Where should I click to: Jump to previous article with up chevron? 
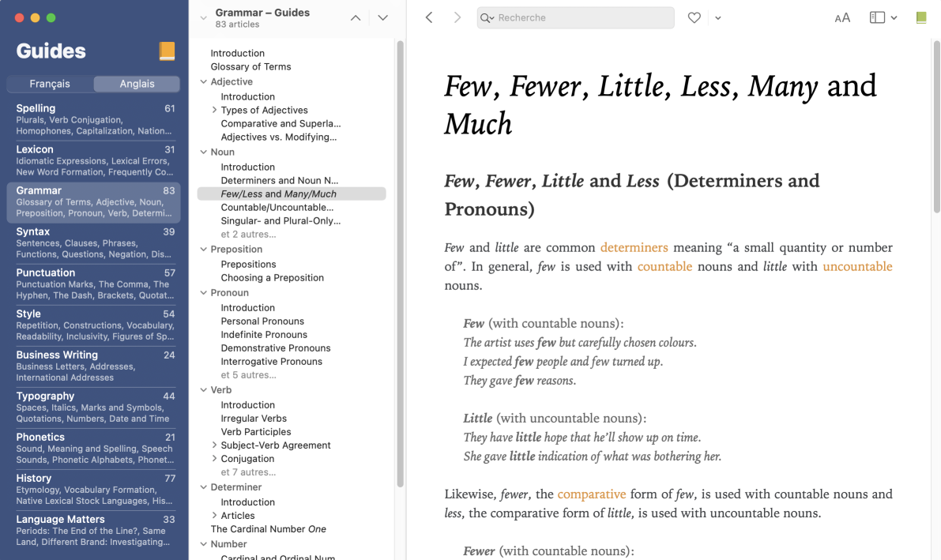(x=356, y=18)
